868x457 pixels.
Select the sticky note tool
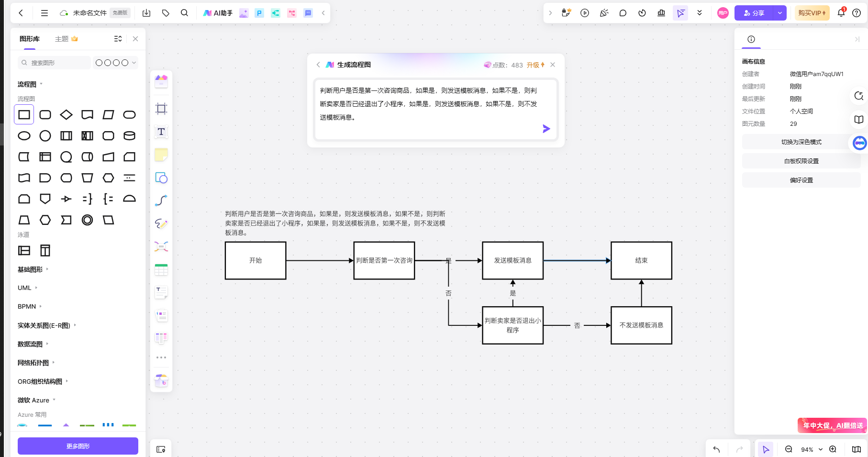[161, 155]
